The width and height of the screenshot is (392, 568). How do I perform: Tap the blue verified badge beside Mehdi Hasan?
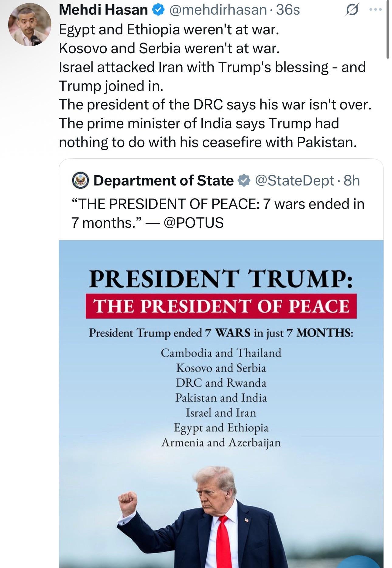click(x=158, y=10)
